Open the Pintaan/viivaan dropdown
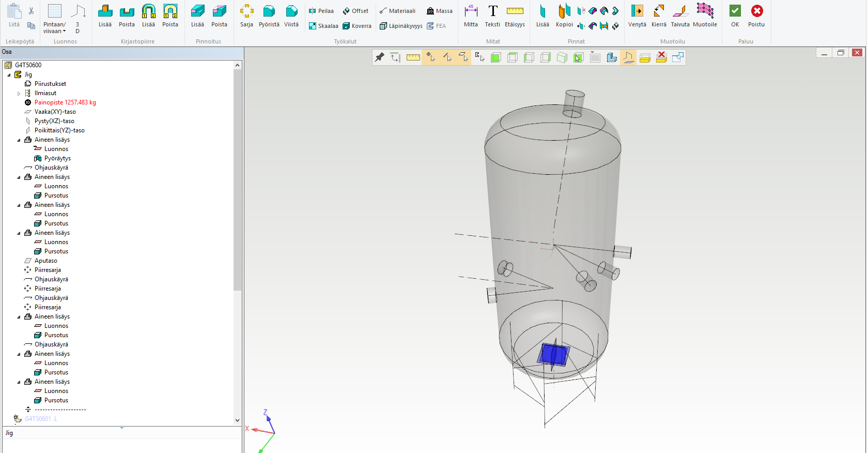Viewport: 868px width, 453px height. pyautogui.click(x=54, y=18)
